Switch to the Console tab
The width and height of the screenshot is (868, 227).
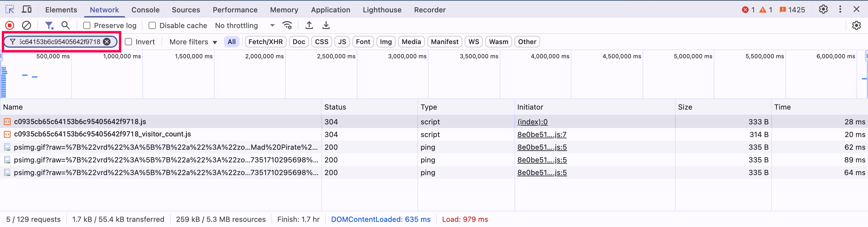tap(145, 10)
